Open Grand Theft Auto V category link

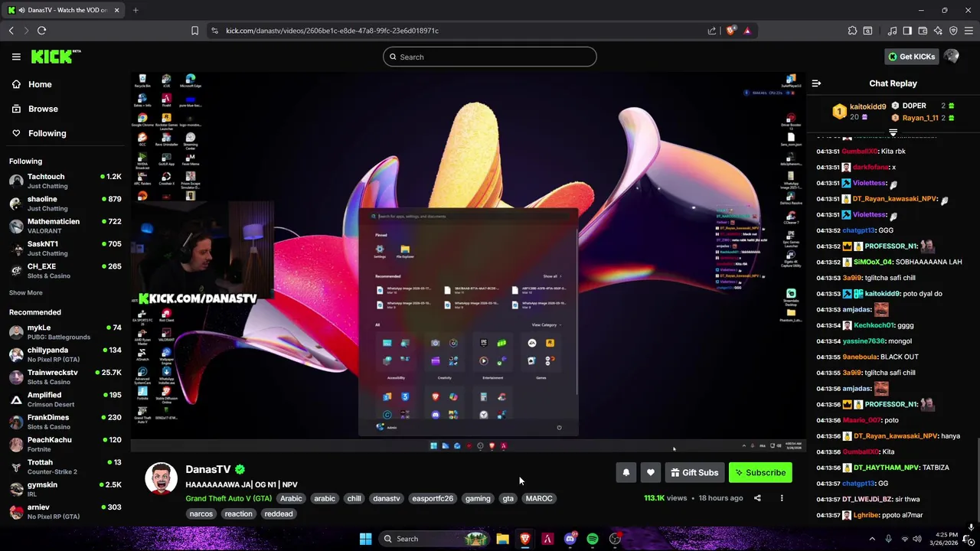click(228, 498)
